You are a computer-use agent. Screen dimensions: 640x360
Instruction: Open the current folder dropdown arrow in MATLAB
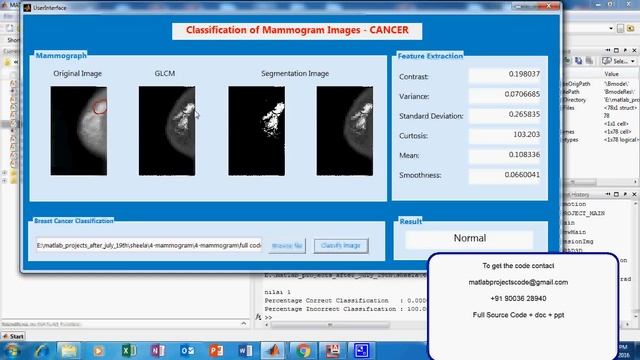611,29
